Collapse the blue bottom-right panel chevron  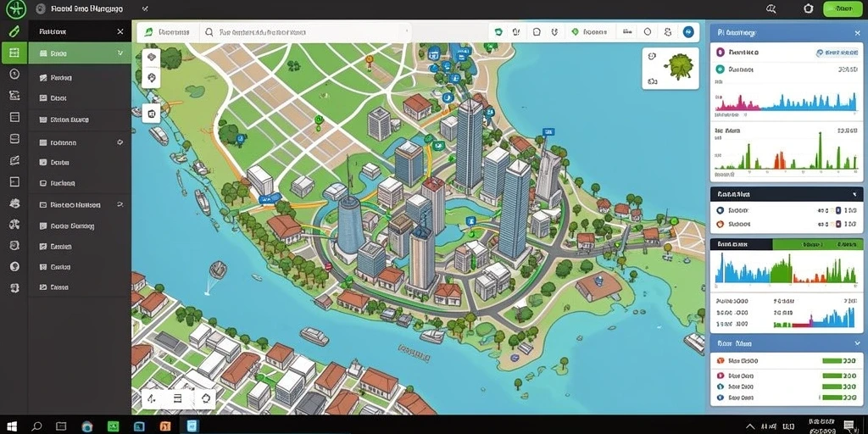pos(857,344)
